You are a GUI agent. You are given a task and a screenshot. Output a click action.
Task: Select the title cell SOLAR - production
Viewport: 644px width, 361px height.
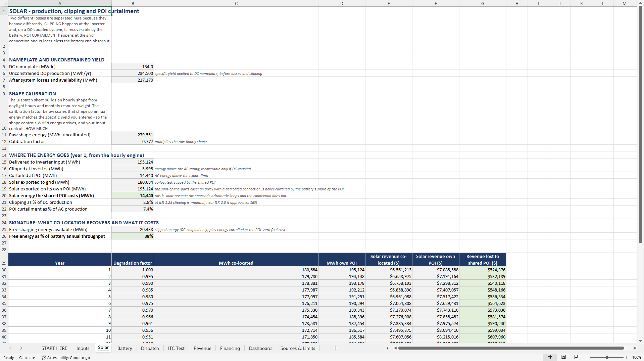coord(60,11)
